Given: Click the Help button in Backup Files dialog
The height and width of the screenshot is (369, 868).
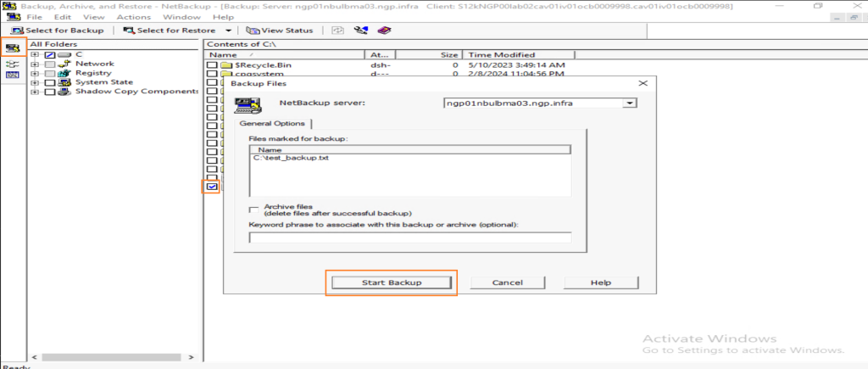Looking at the screenshot, I should [601, 282].
